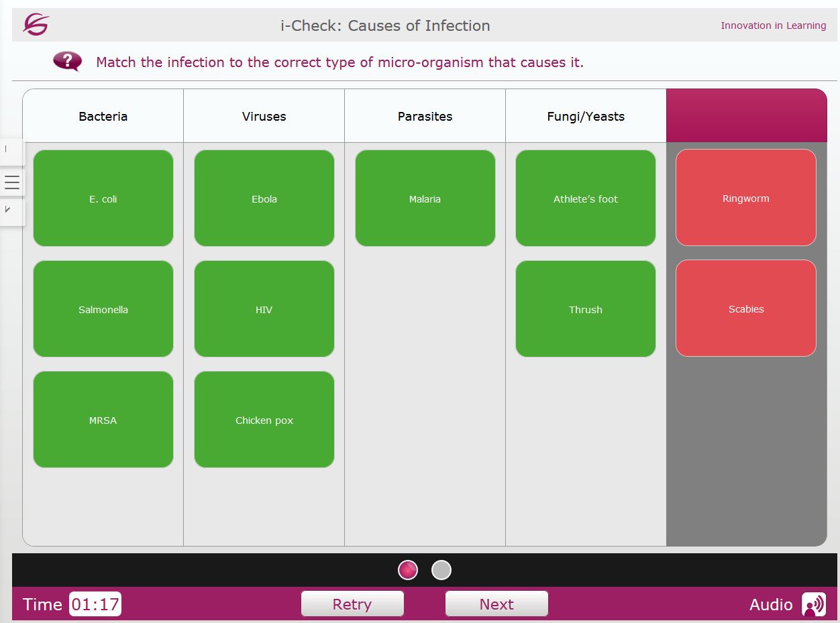Select the E. coli card

click(103, 199)
